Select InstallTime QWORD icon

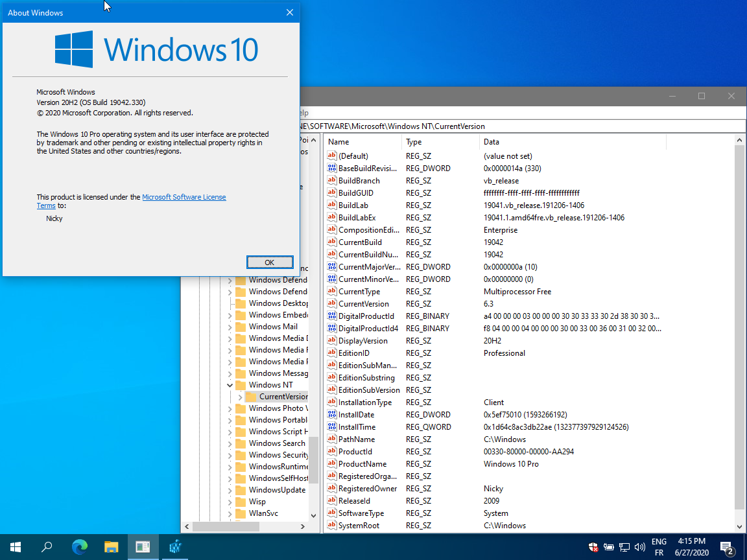[332, 427]
